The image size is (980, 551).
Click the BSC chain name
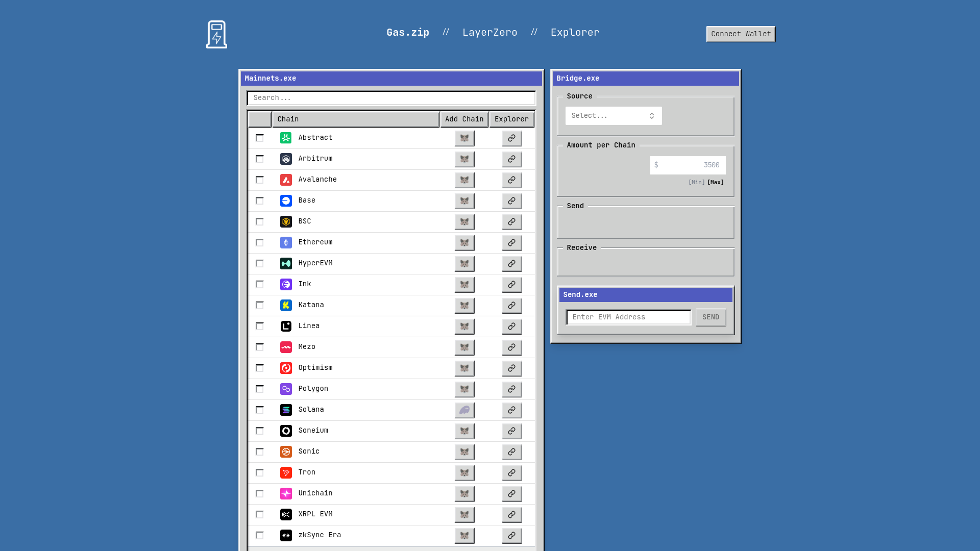[x=305, y=221]
